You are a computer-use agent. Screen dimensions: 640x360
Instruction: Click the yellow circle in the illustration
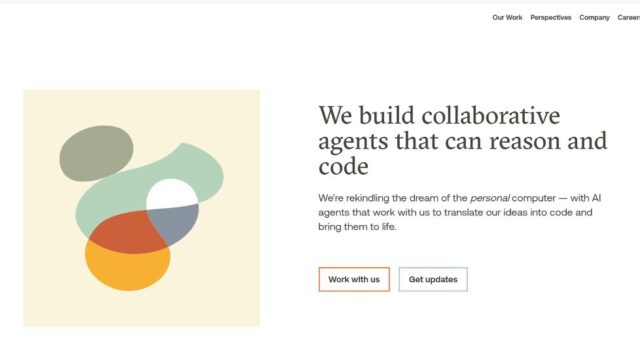pos(127,269)
